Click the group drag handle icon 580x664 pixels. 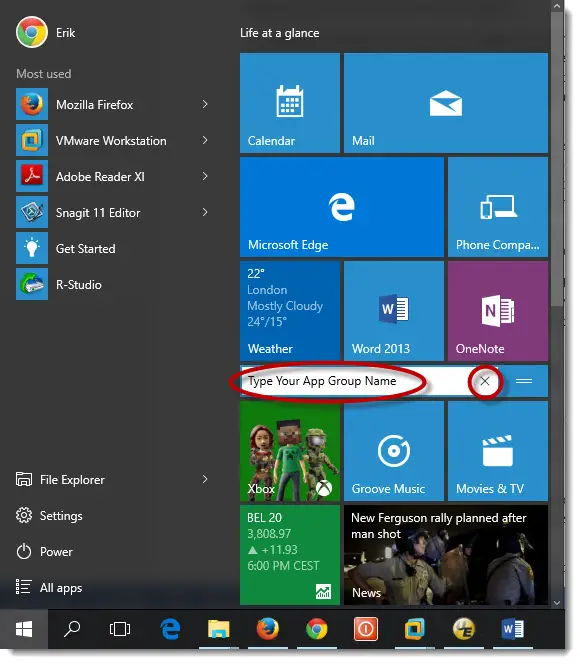(524, 381)
